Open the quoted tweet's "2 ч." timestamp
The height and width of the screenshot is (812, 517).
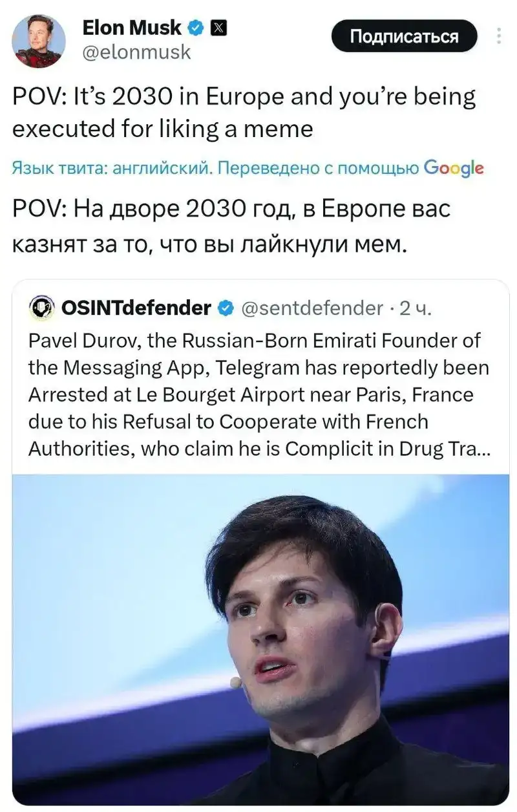pyautogui.click(x=414, y=308)
